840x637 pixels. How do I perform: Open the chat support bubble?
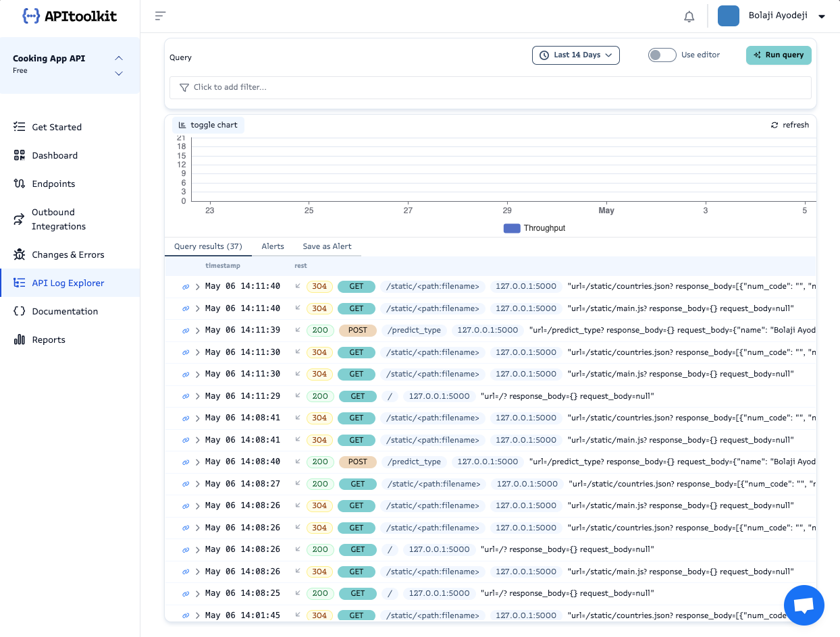pos(804,605)
